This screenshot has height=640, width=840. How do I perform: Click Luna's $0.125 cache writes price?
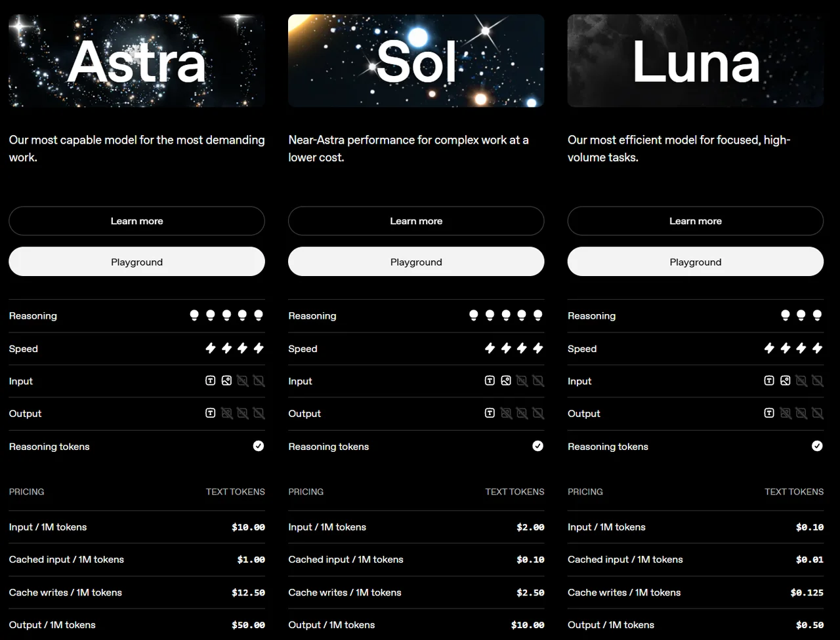[807, 592]
